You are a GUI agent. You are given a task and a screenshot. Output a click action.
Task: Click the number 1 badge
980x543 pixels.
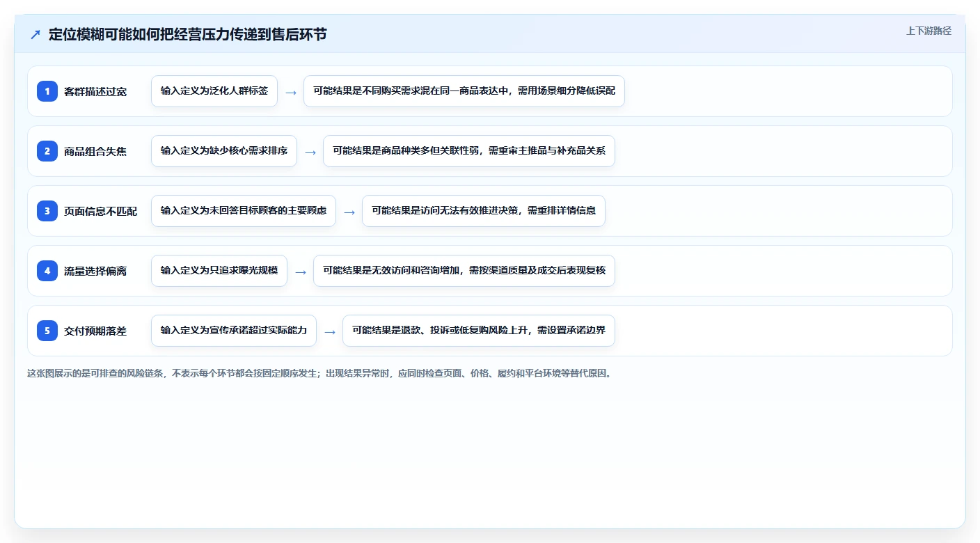pos(47,91)
